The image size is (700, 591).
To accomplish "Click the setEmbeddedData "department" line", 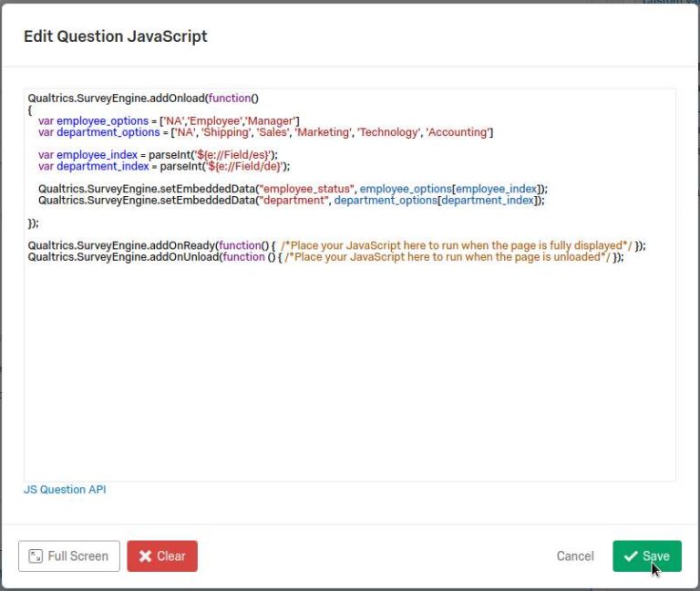I will click(291, 200).
